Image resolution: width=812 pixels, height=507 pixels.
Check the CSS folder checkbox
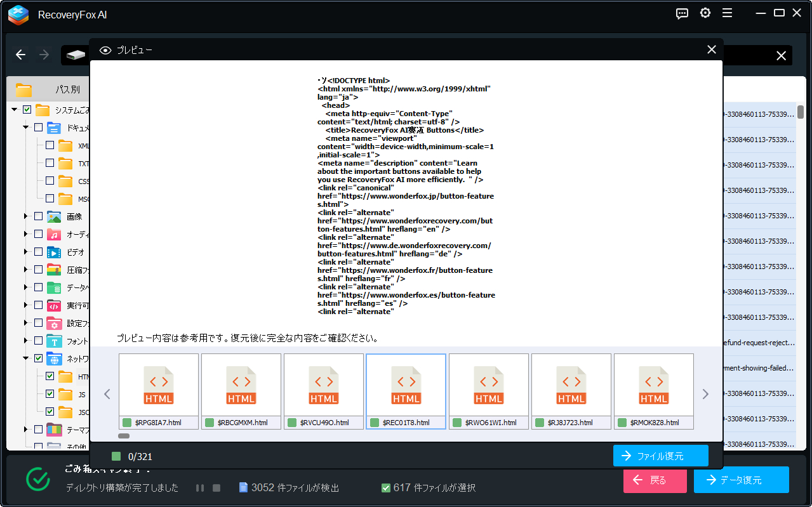(50, 181)
